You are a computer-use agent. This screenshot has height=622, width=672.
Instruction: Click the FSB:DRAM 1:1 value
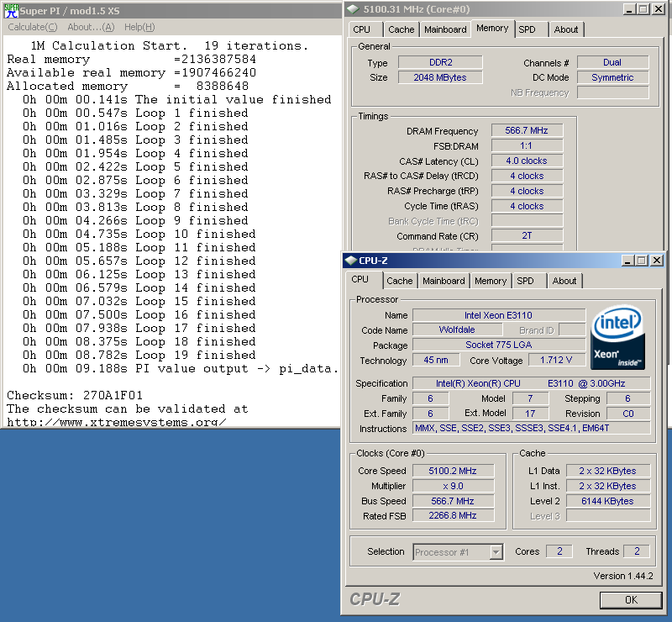coord(527,146)
